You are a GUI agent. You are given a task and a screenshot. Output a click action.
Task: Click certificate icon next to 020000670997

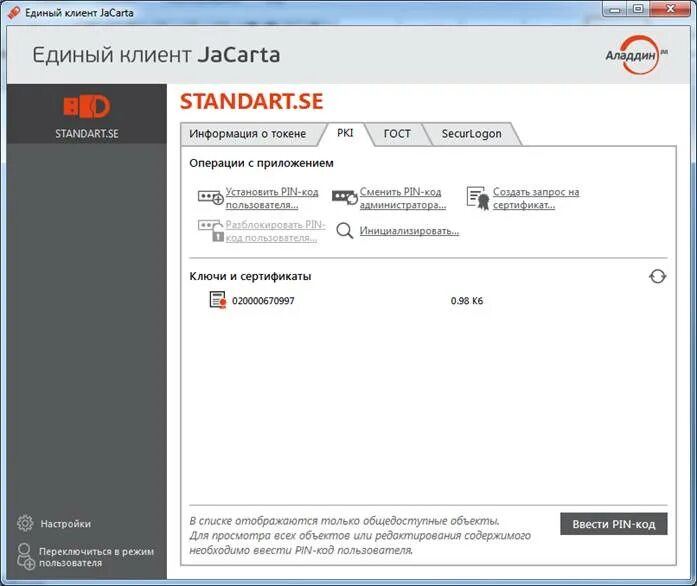[218, 300]
